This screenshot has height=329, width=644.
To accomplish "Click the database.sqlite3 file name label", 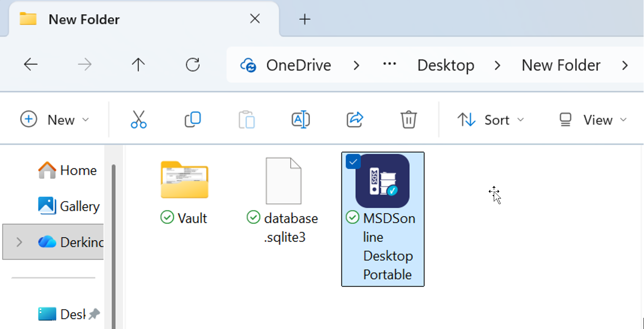I will (291, 228).
